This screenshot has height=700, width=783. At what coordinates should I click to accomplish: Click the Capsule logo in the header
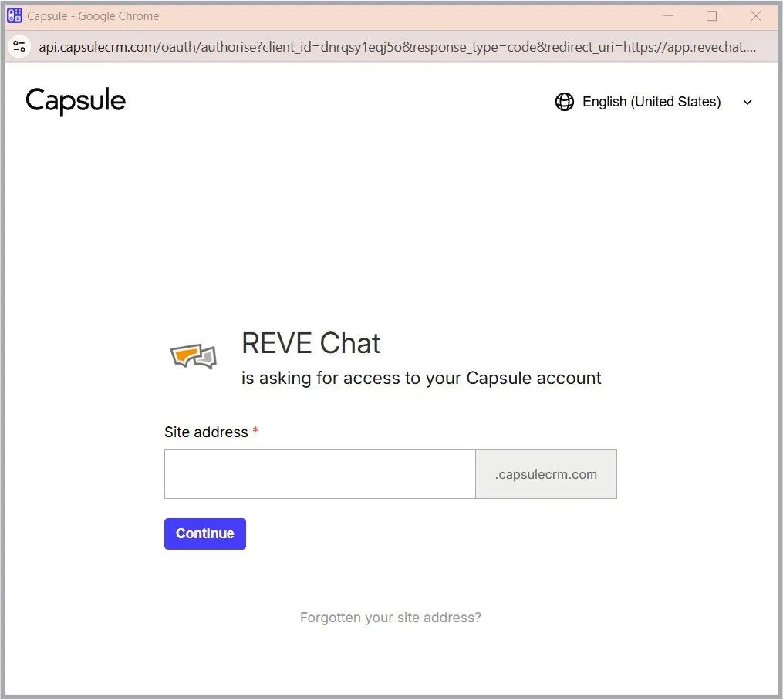pyautogui.click(x=76, y=101)
